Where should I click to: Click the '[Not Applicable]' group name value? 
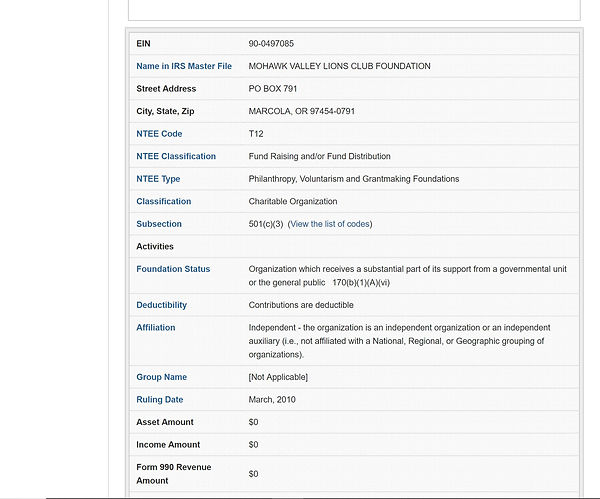tap(278, 377)
